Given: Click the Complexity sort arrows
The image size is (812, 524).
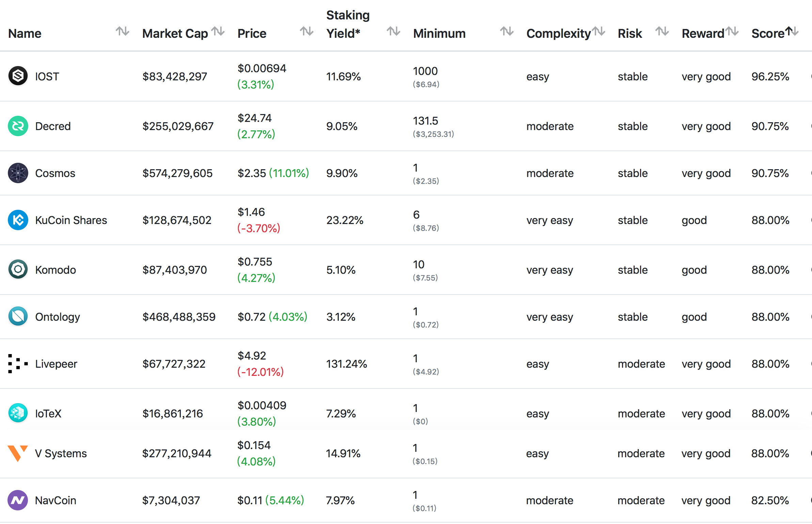Looking at the screenshot, I should click(598, 32).
